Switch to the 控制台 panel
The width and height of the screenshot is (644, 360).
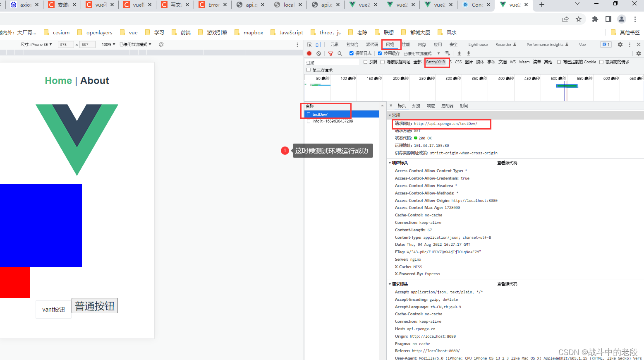pos(352,45)
